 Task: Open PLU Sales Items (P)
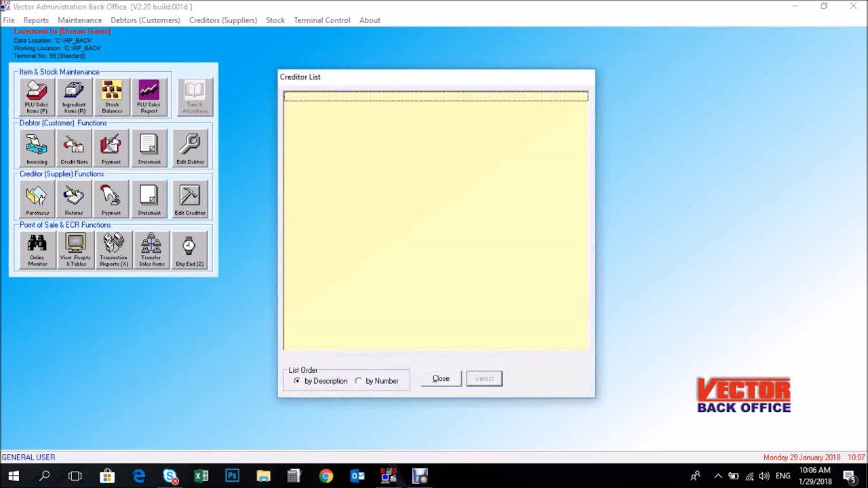pyautogui.click(x=37, y=97)
